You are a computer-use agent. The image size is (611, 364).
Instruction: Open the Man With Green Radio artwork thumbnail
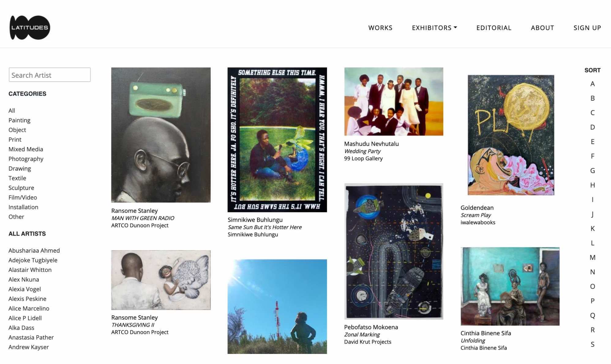point(161,135)
